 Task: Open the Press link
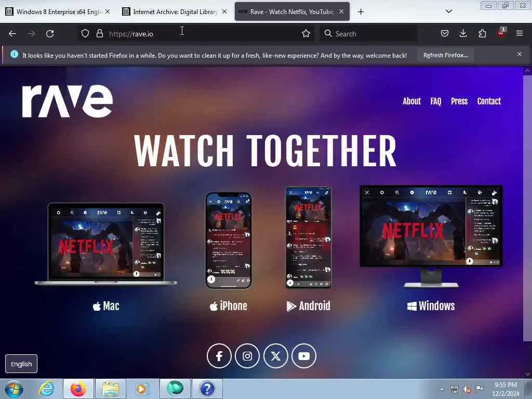459,101
